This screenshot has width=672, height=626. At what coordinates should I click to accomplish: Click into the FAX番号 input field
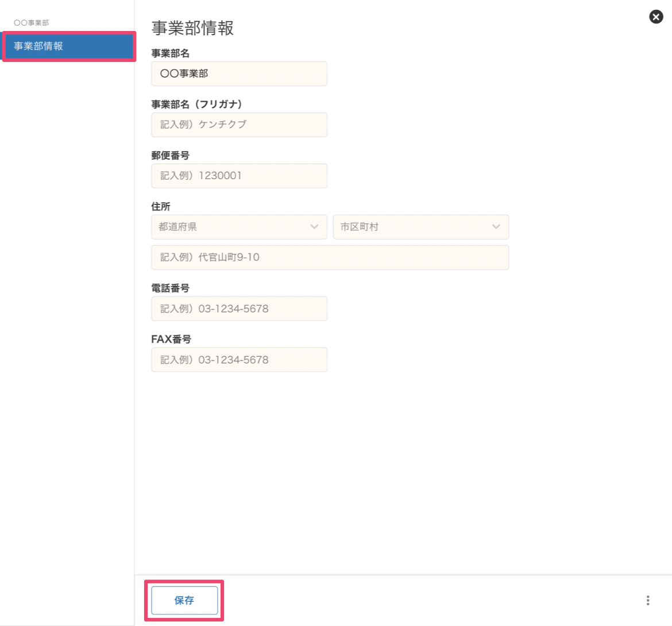(x=239, y=360)
